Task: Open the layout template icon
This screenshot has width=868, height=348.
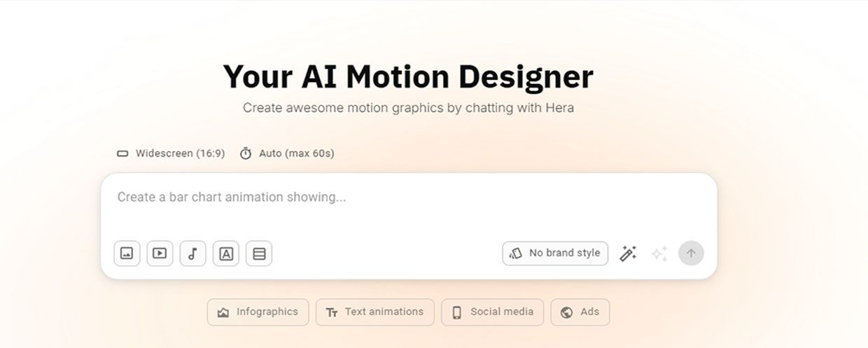Action: coord(259,253)
